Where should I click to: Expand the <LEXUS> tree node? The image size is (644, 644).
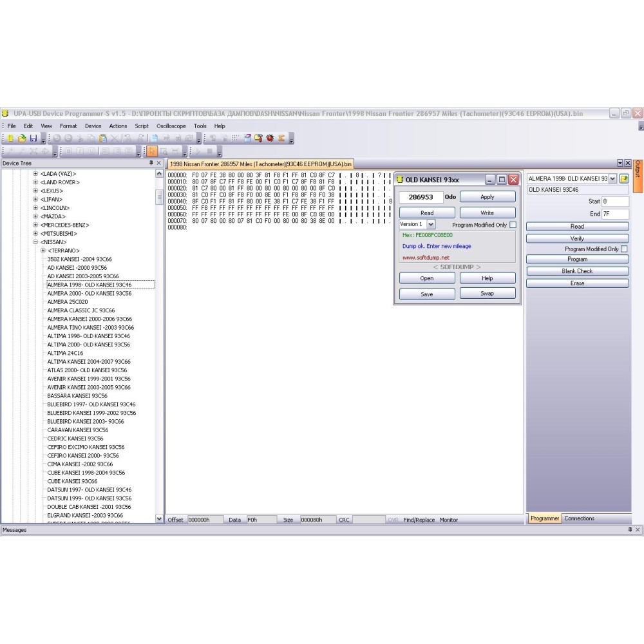click(35, 191)
